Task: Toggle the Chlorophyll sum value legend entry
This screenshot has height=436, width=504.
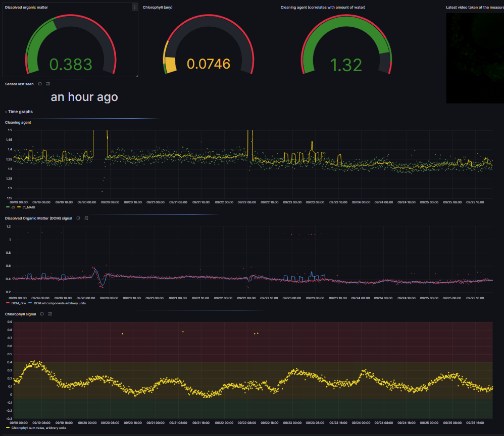Action: coord(38,427)
